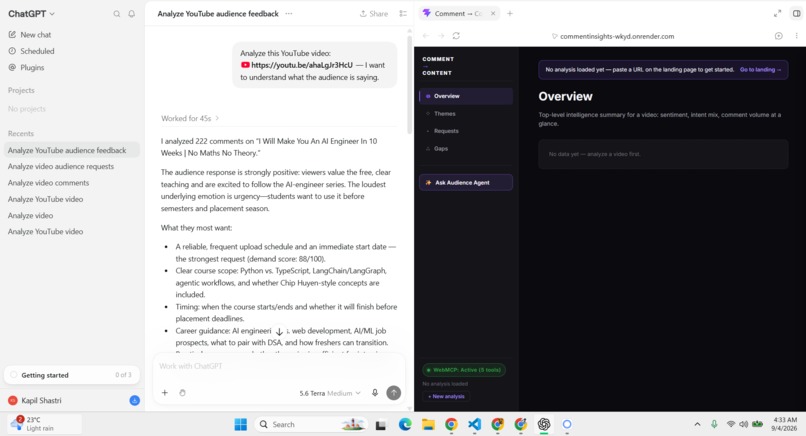
Task: Go forward in the embedded browser
Action: point(441,36)
